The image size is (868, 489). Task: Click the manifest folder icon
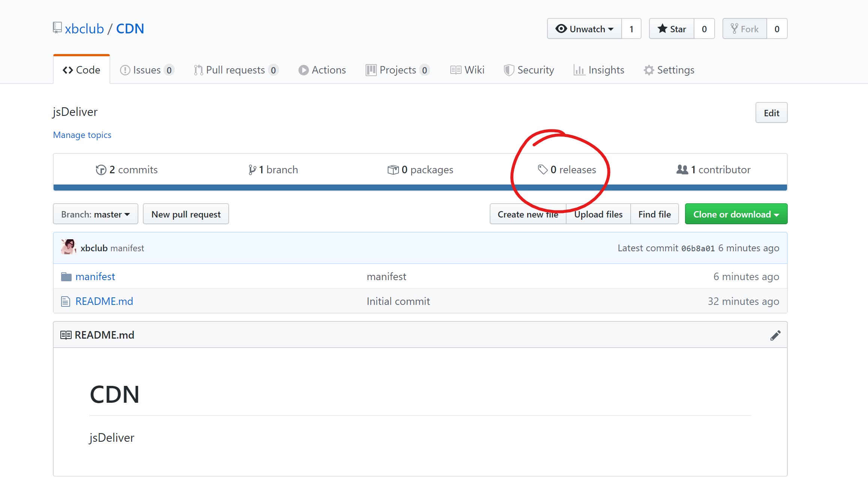pos(66,277)
